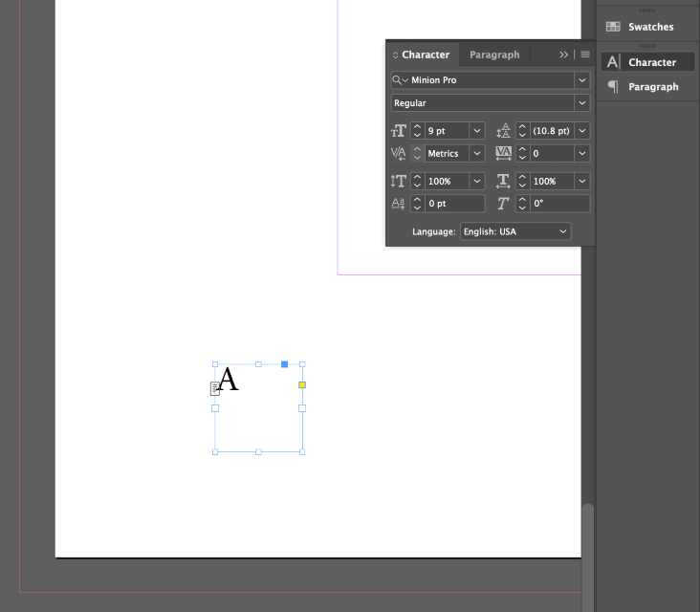This screenshot has height=612, width=700.
Task: Expand the font family dropdown list
Action: click(x=582, y=80)
